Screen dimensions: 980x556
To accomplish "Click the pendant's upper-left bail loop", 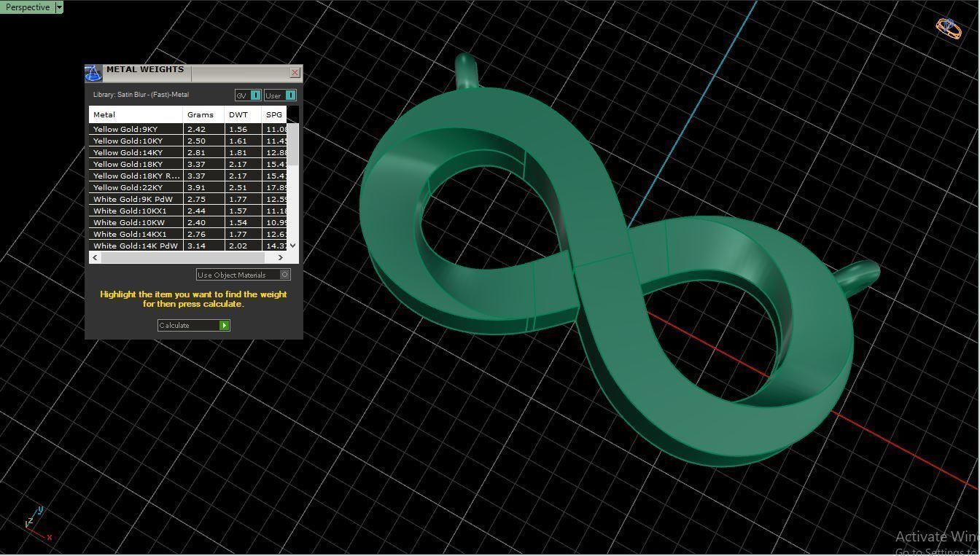I will click(467, 71).
